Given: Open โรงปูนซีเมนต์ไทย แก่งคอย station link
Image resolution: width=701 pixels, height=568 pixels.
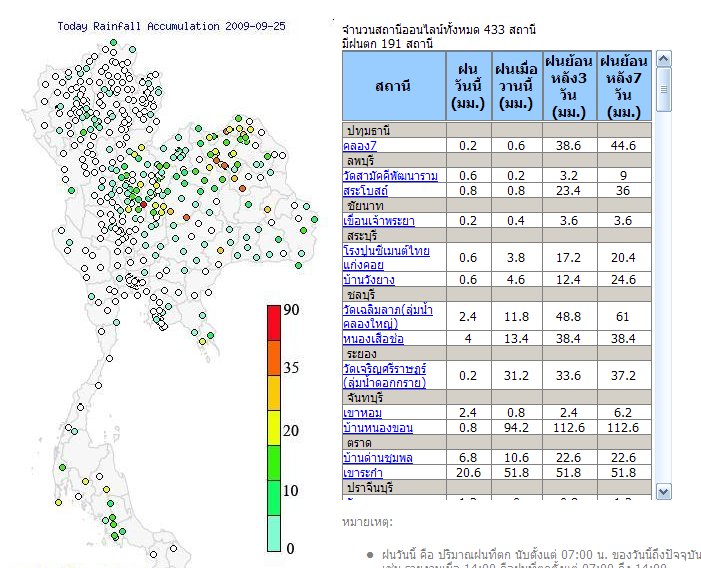Looking at the screenshot, I should point(386,257).
